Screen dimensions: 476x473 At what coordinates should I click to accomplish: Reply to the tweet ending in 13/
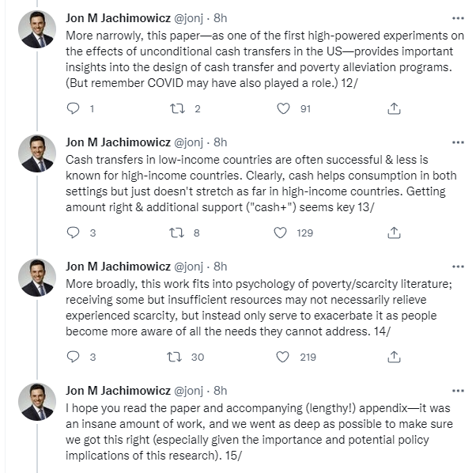pos(74,233)
